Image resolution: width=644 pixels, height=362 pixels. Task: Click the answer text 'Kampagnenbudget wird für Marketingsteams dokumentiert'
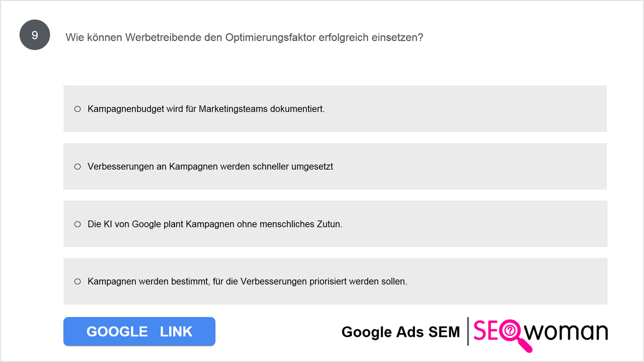pos(206,109)
